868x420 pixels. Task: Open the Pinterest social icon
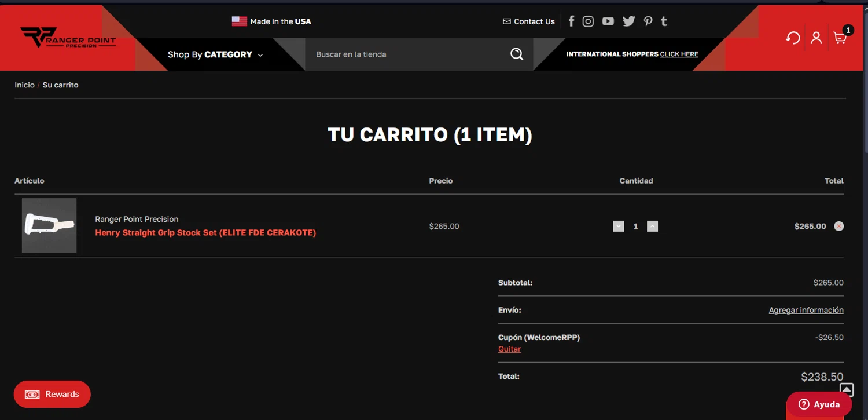click(x=648, y=21)
